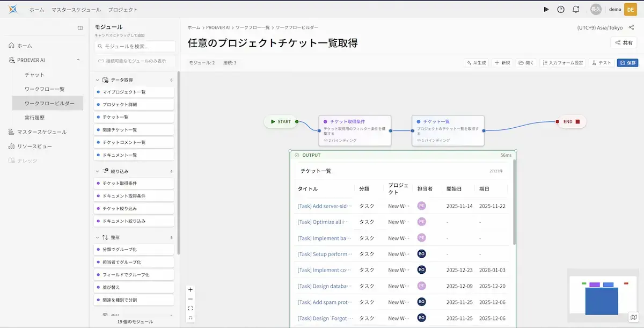Open 入力フォーム設定

point(563,63)
